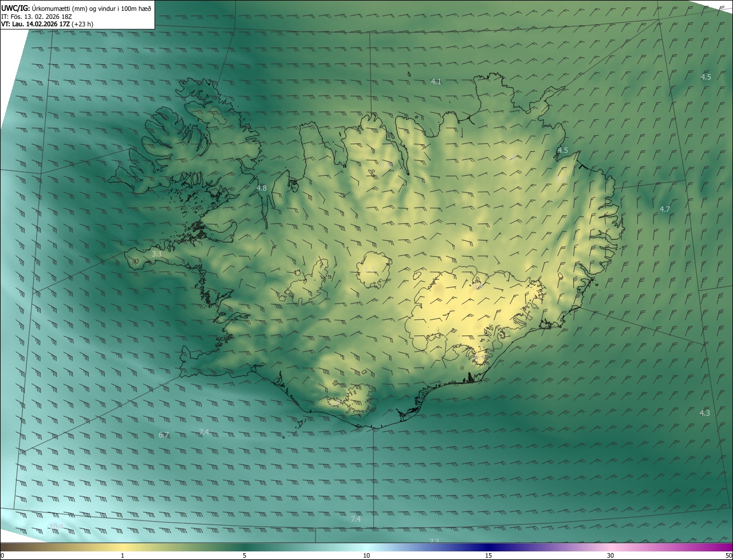Click the '4.3' value southeast of Iceland

click(704, 413)
